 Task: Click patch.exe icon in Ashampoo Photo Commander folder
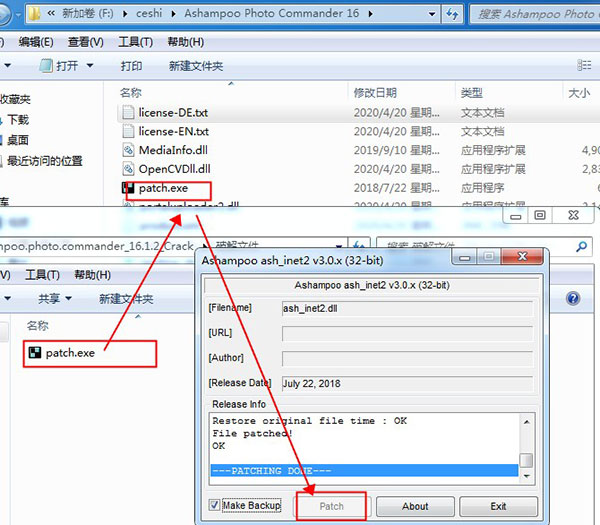click(x=128, y=188)
